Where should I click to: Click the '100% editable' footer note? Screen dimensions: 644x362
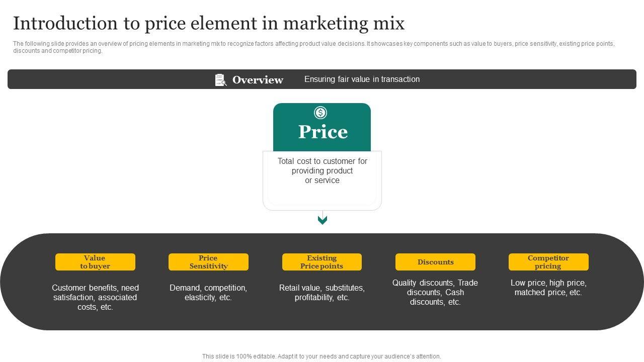pos(321,356)
